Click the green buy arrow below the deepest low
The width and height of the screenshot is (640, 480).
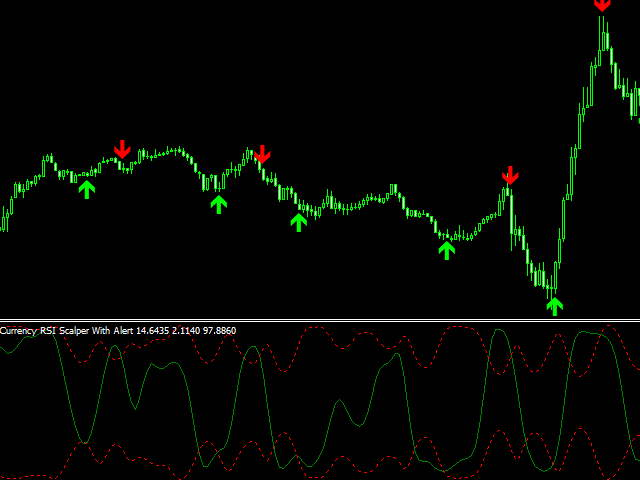coord(555,307)
